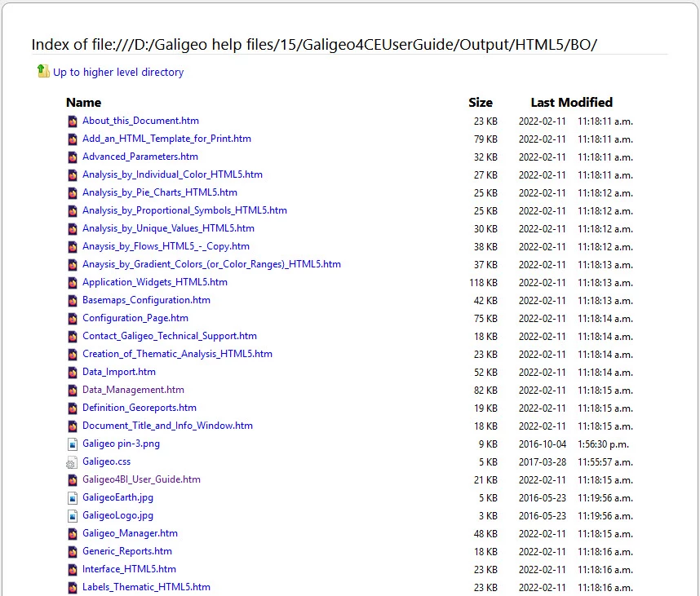Open Anaysis_by_Flows_HTML5_-_Copy.htm

coord(166,246)
